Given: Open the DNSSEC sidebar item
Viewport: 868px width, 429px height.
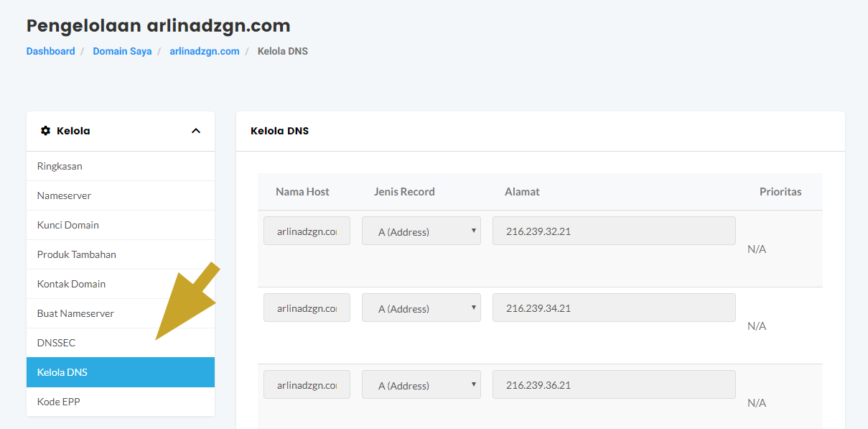Looking at the screenshot, I should coord(121,343).
